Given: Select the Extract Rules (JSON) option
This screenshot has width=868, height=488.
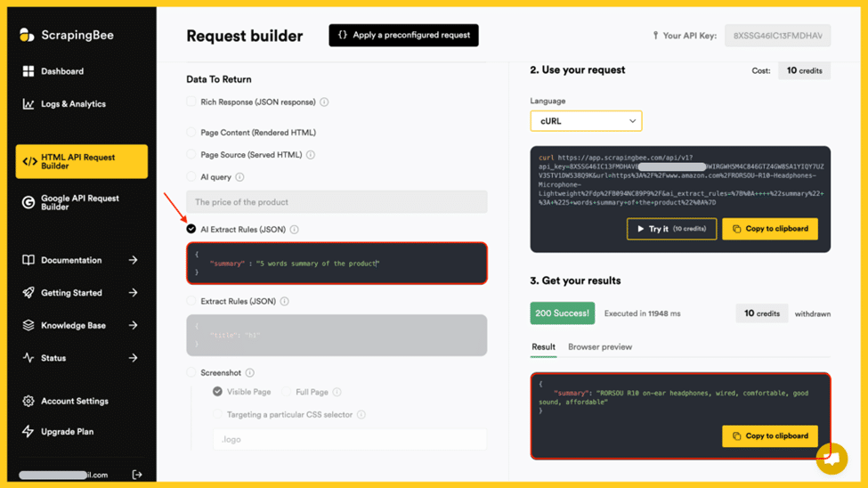Looking at the screenshot, I should pyautogui.click(x=191, y=301).
